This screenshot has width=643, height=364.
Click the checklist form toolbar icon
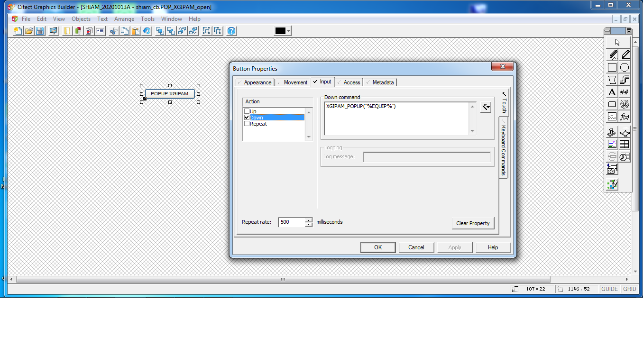pos(100,31)
